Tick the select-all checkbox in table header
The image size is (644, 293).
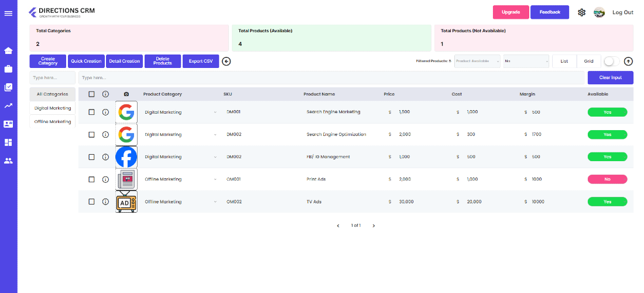[x=91, y=94]
